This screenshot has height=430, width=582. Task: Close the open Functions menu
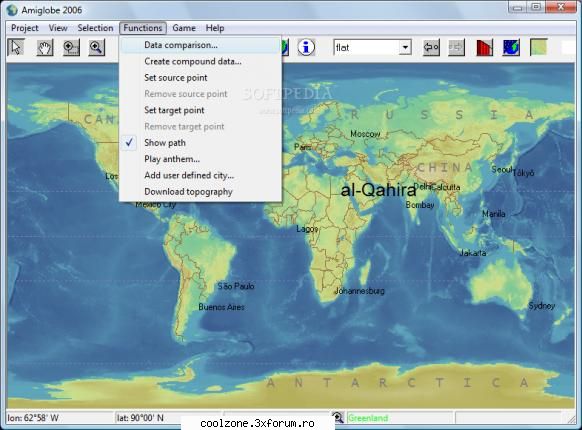coord(143,28)
